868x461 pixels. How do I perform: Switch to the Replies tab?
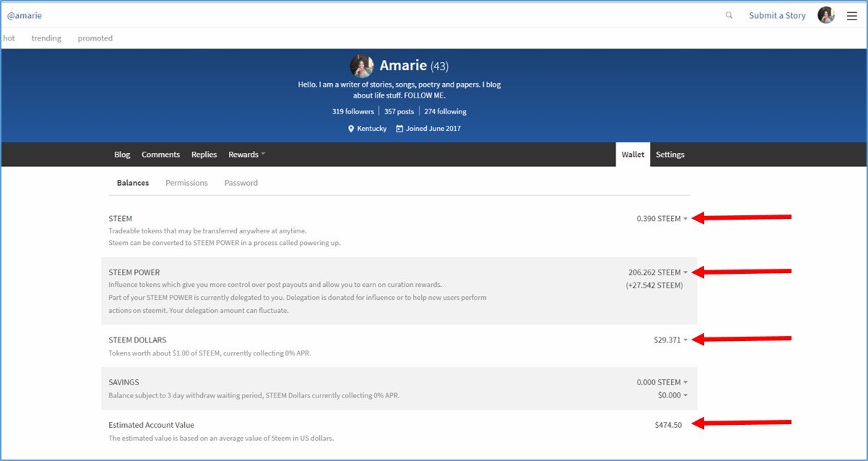204,155
